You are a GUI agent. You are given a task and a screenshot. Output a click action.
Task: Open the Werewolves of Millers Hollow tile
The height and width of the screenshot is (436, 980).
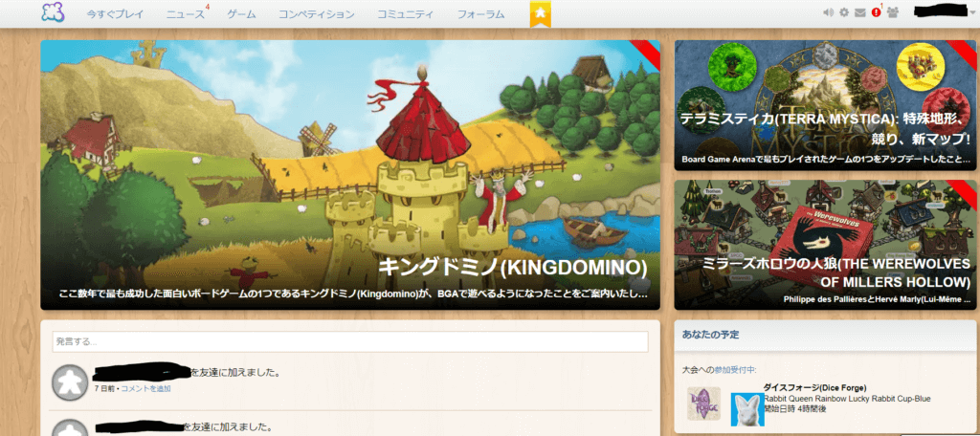click(825, 245)
